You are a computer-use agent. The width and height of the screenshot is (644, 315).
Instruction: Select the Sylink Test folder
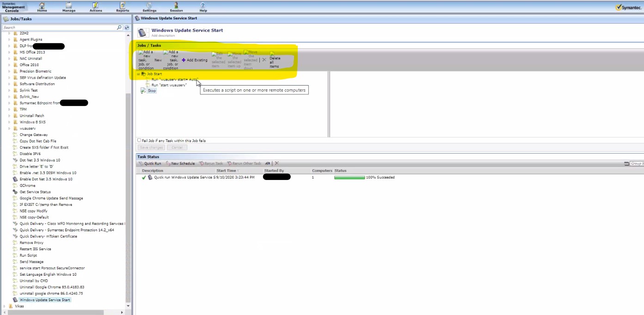click(x=29, y=90)
